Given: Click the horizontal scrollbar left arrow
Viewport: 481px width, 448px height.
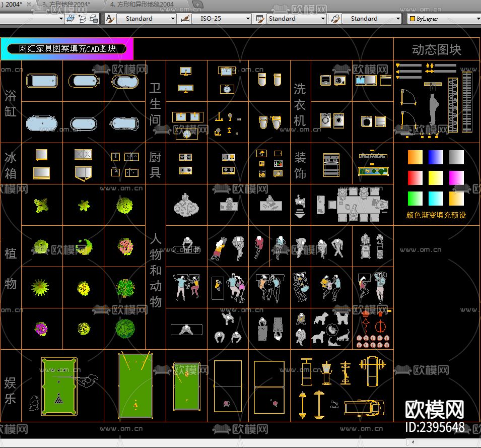Looking at the screenshot, I should tap(413, 442).
